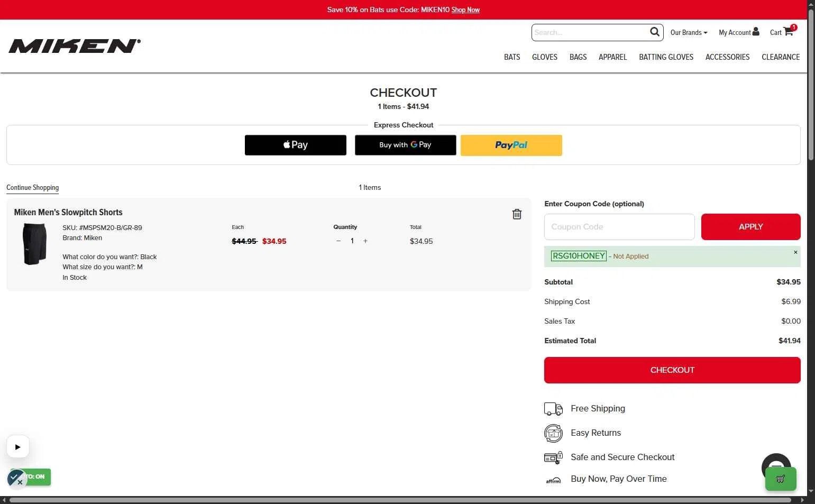Click the vertical scrollbar up arrow

click(811, 4)
